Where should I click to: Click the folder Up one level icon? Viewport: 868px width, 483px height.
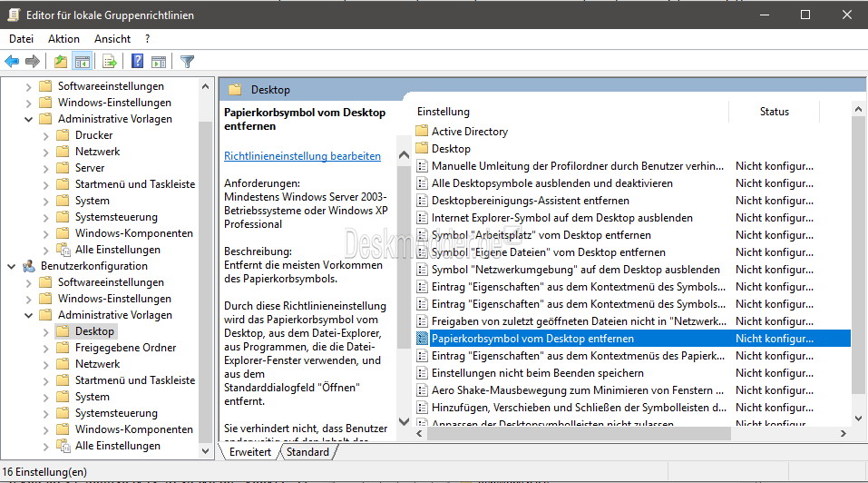(61, 62)
